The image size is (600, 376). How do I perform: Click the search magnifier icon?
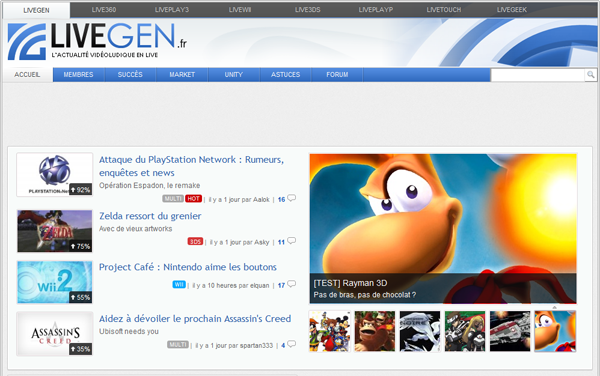tap(590, 75)
